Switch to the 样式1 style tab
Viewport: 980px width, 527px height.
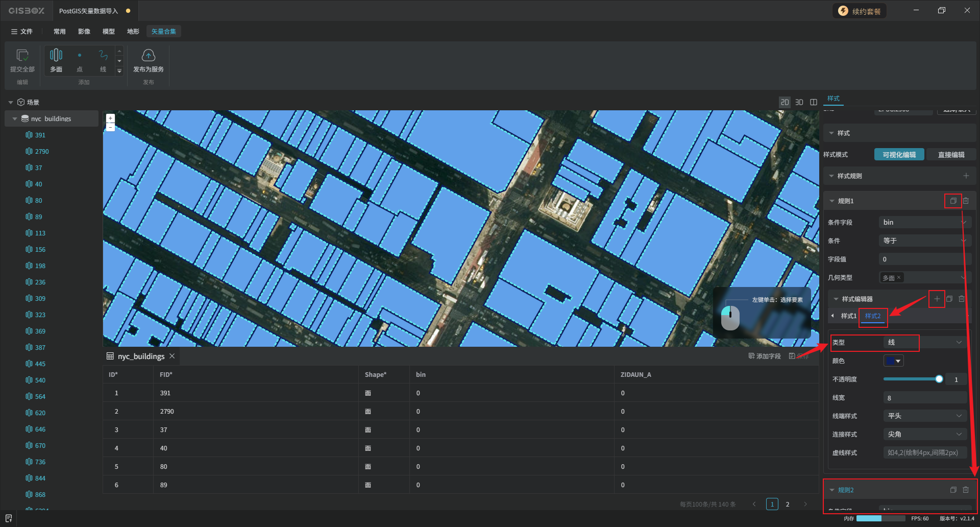click(x=848, y=316)
